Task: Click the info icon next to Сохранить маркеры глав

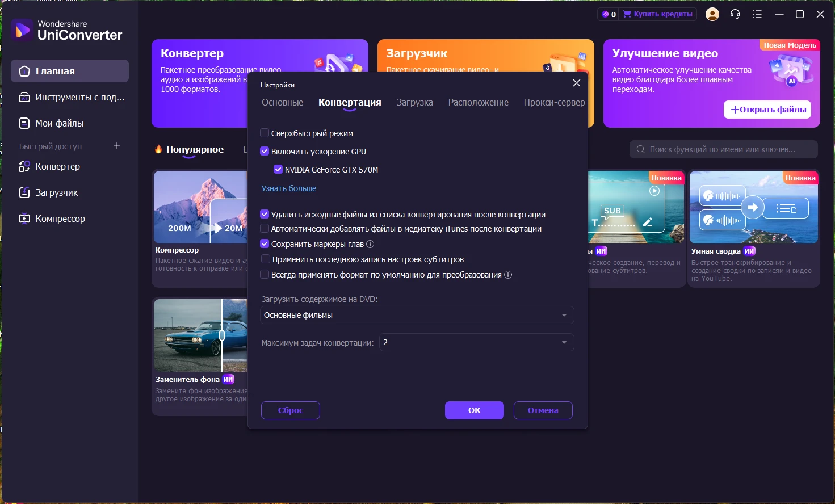Action: click(370, 244)
